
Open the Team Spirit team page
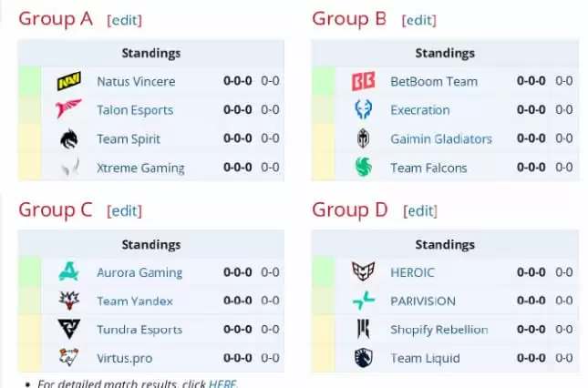129,139
